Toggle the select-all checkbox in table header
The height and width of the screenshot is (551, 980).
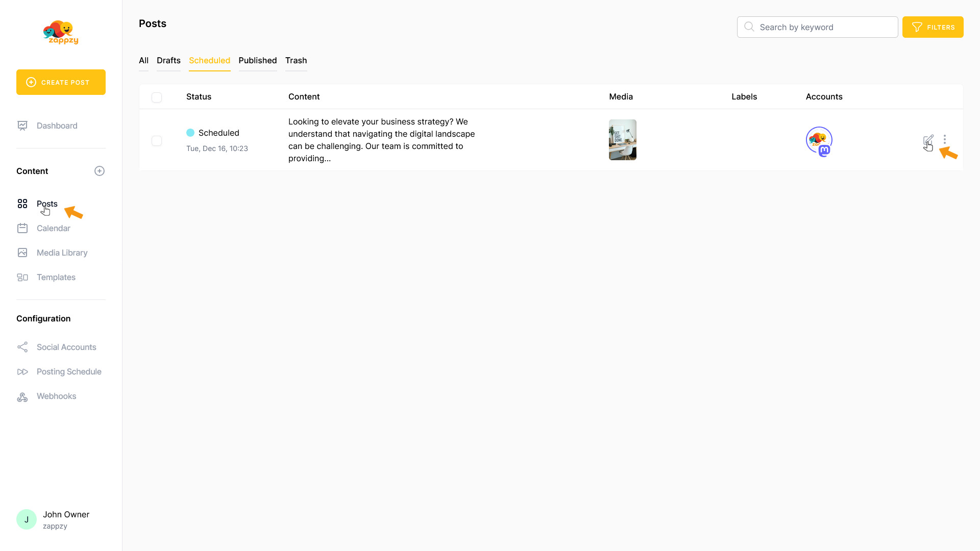(157, 97)
